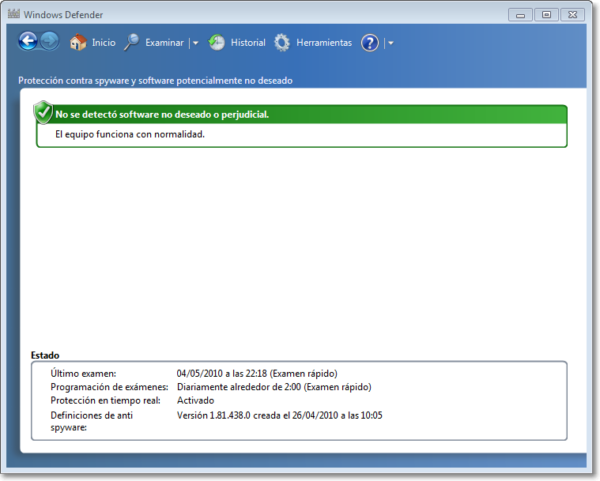
Task: Click the Historial clock icon
Action: click(x=217, y=42)
